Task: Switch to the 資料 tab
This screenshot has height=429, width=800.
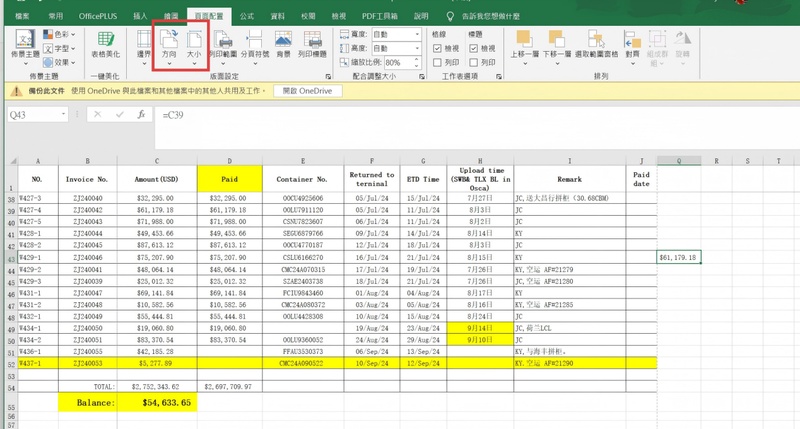Action: click(x=278, y=16)
